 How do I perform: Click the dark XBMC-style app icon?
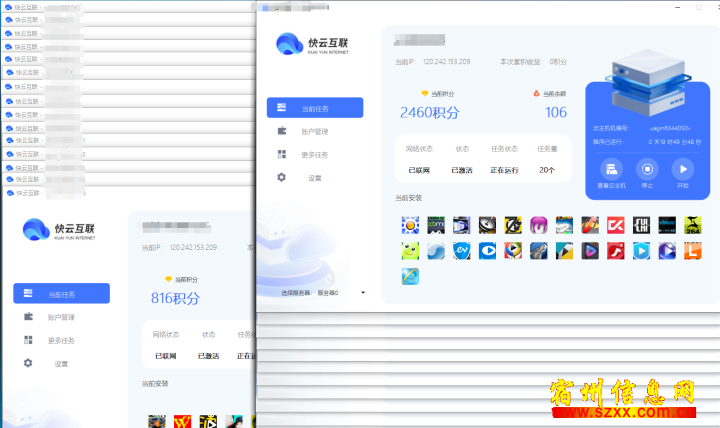tap(436, 225)
